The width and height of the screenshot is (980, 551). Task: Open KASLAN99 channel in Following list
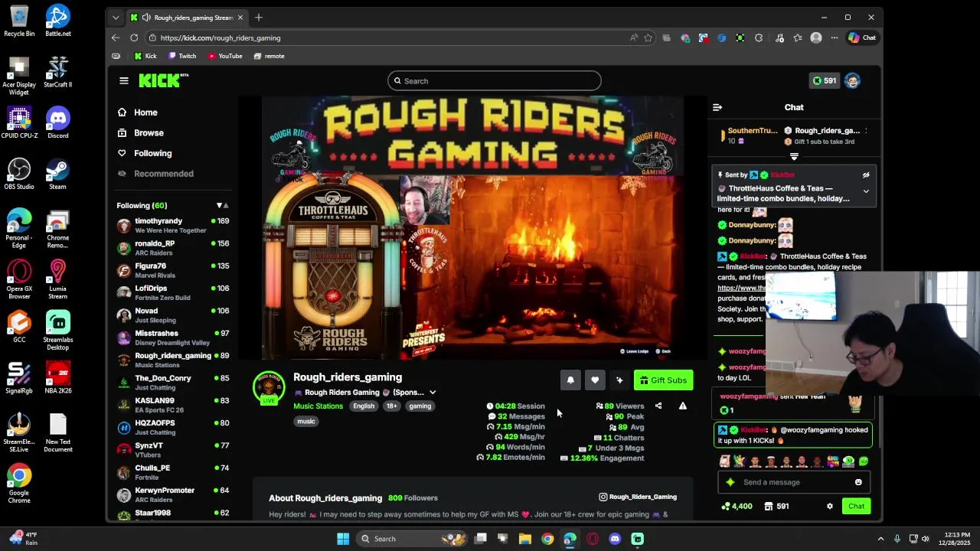[173, 405]
